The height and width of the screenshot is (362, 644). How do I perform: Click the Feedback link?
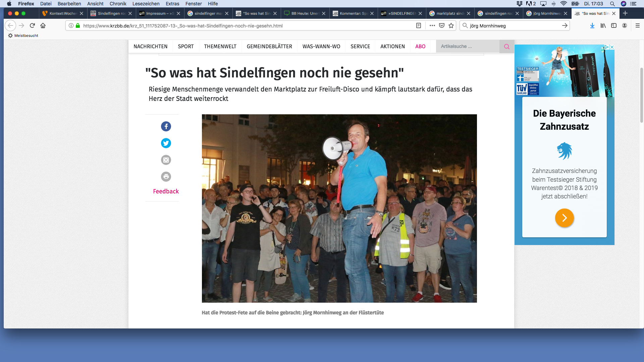(166, 191)
